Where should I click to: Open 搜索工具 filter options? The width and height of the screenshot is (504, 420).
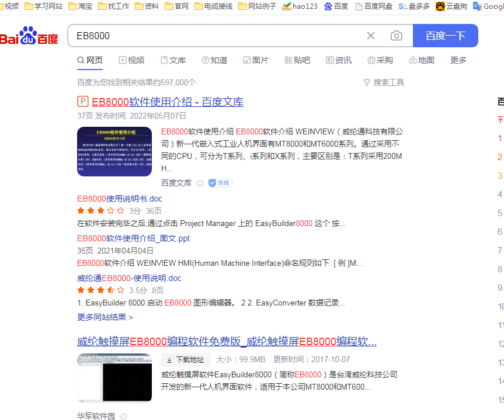click(x=384, y=82)
